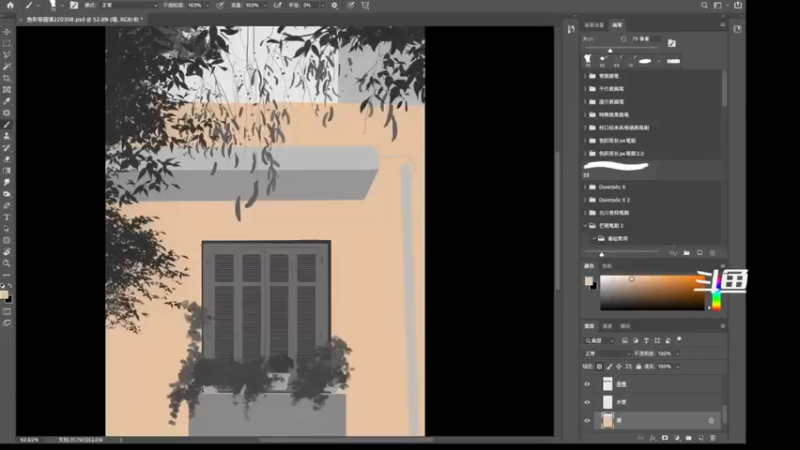Toggle pressure for opacity in options bar
Screen dimensions: 800x450
coord(220,5)
